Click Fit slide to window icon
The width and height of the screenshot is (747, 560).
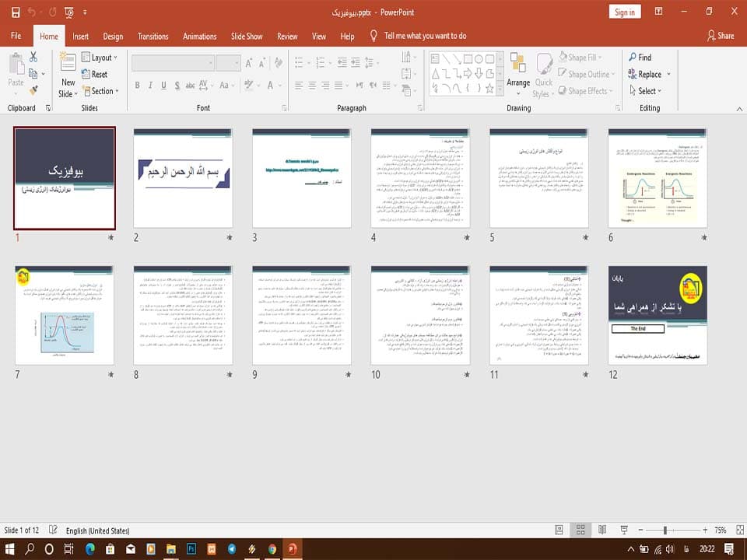[740, 530]
